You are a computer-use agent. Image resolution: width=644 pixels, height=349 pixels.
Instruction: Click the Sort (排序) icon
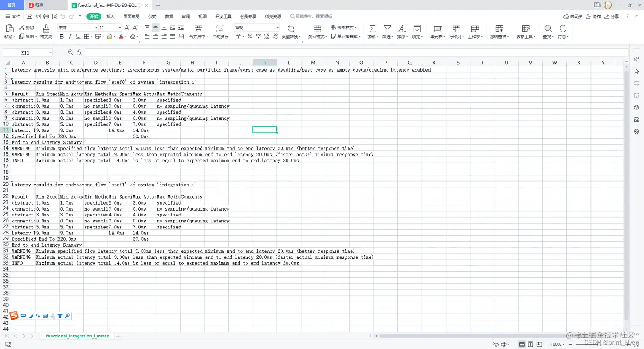pyautogui.click(x=402, y=29)
